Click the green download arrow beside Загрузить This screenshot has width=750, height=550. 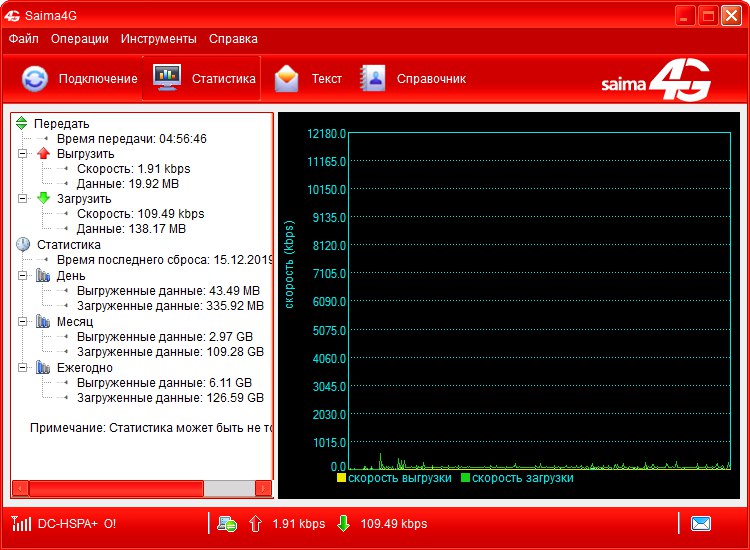point(44,198)
